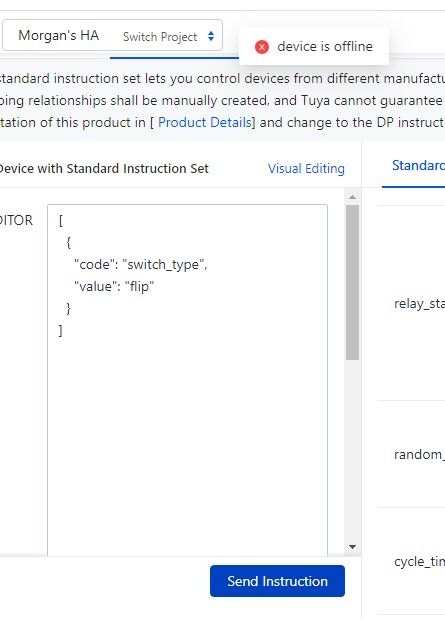
Task: Click the Switch Project label in dropdown
Action: pyautogui.click(x=160, y=36)
